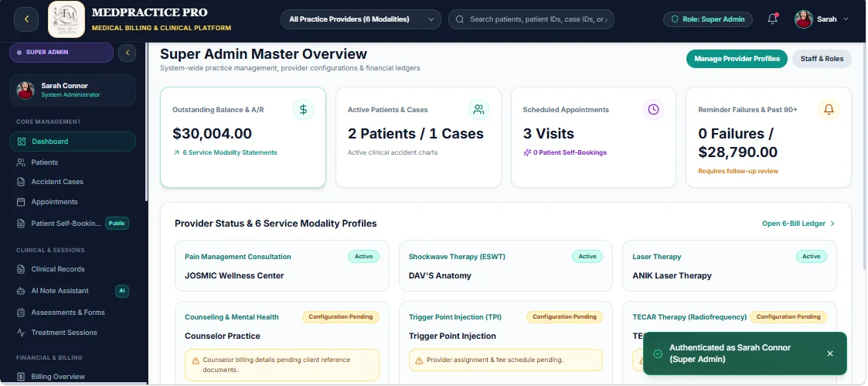The image size is (868, 386).
Task: Click the "2 Patients / 1 Cases" value
Action: [416, 134]
